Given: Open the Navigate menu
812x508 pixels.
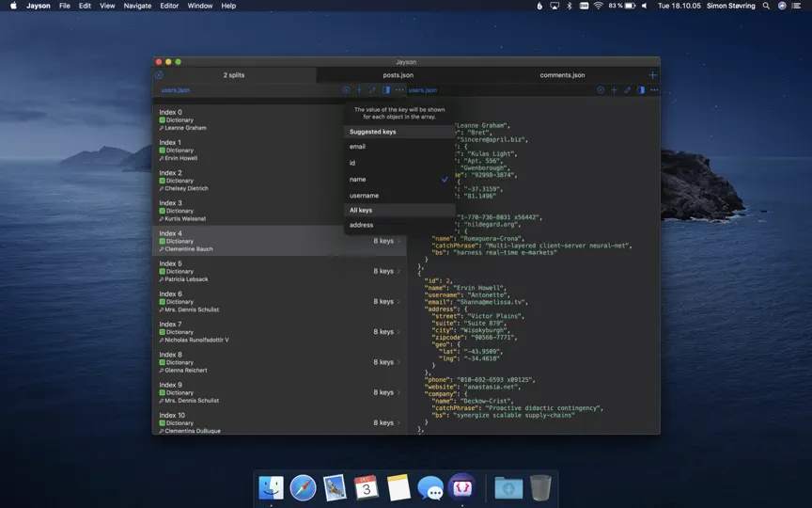Looking at the screenshot, I should [137, 6].
